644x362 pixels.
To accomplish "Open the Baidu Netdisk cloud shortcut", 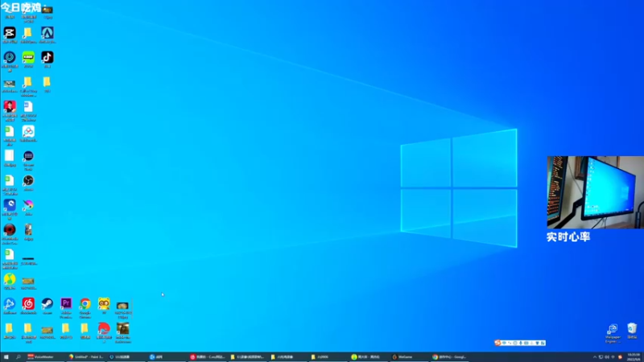I will [28, 131].
